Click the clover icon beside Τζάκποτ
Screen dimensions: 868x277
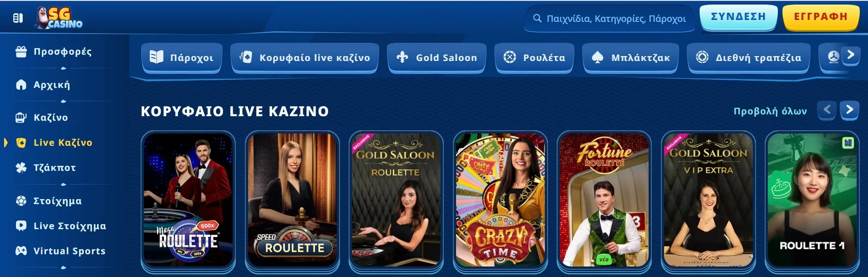(x=21, y=168)
